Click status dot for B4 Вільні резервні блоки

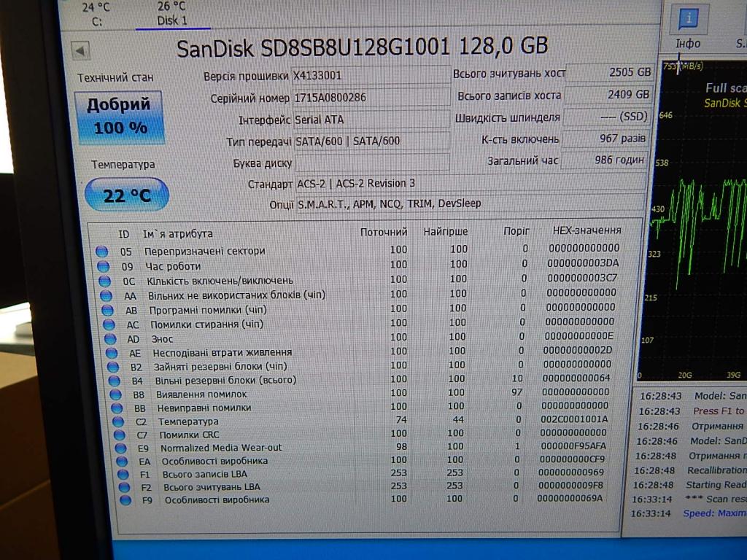point(115,381)
